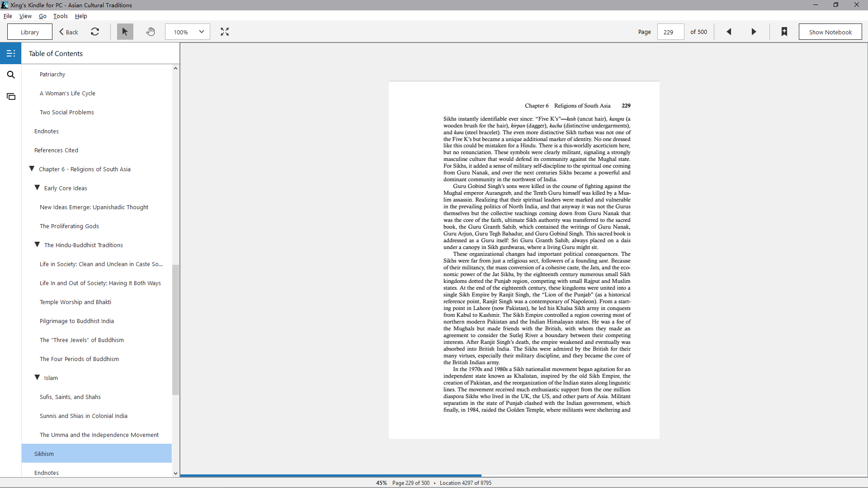Select Life in Society: Clean and Unclean entry
Viewport: 868px width, 488px height.
coord(101,264)
